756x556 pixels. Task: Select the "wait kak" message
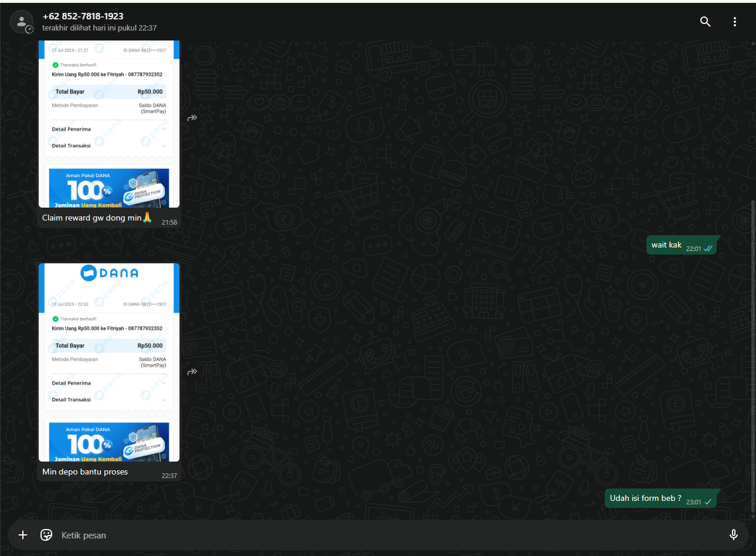tap(666, 245)
